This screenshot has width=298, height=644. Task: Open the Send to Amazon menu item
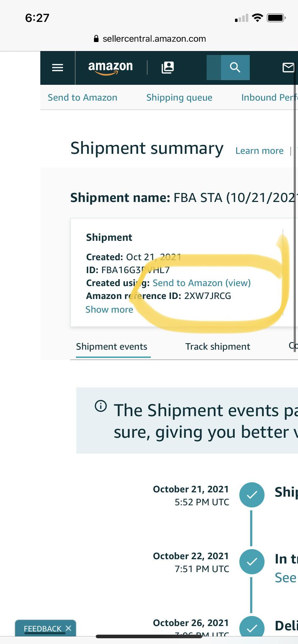coord(82,97)
